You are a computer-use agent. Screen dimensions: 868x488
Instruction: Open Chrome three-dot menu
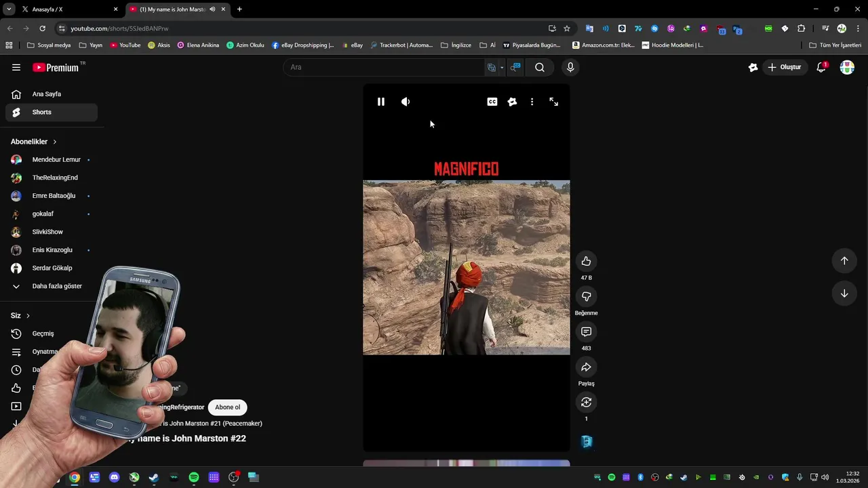tap(858, 28)
